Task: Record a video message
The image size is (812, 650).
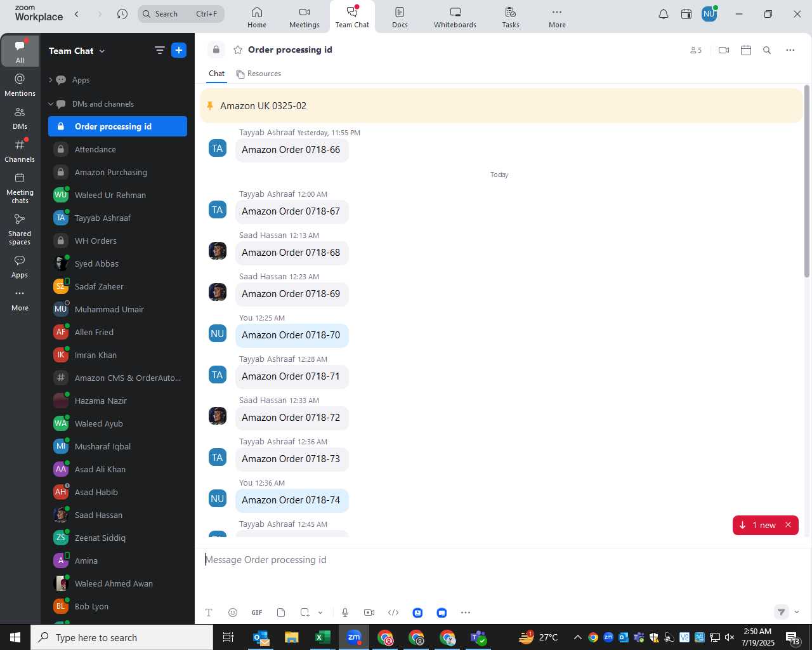Action: [x=369, y=613]
